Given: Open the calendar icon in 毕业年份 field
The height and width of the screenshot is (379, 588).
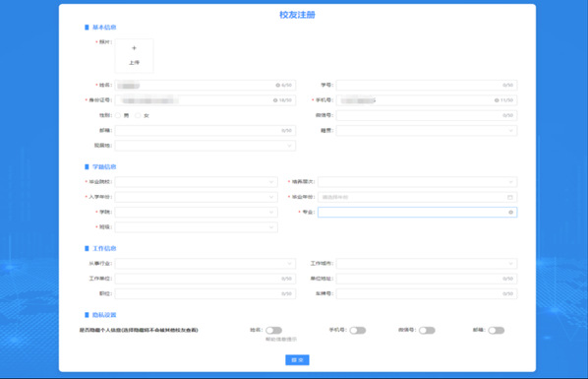Looking at the screenshot, I should point(510,197).
